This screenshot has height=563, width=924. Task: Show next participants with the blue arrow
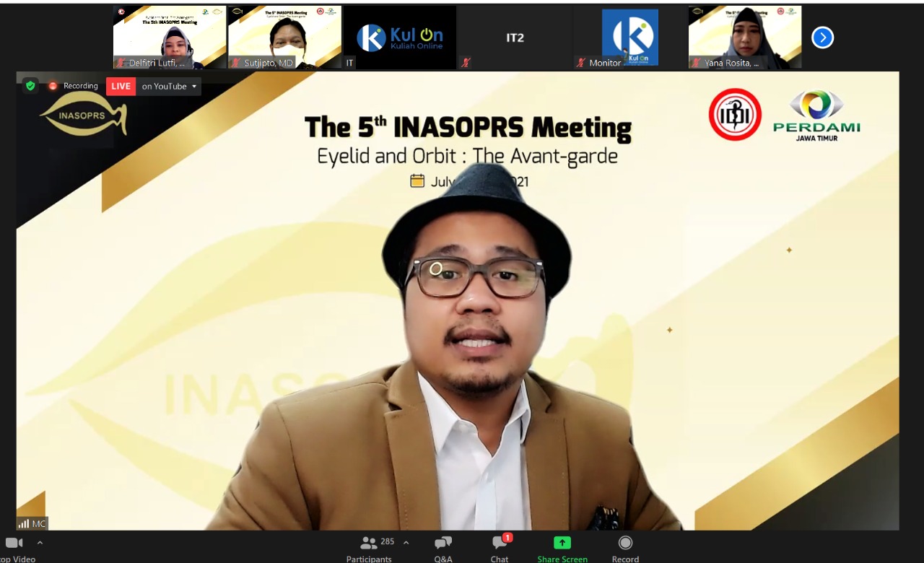tap(822, 38)
